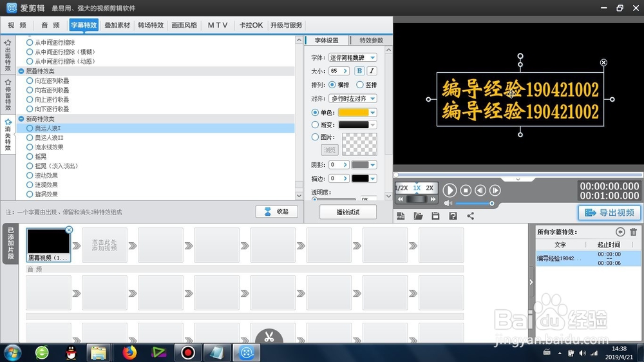Open file explorer from taskbar

99,352
